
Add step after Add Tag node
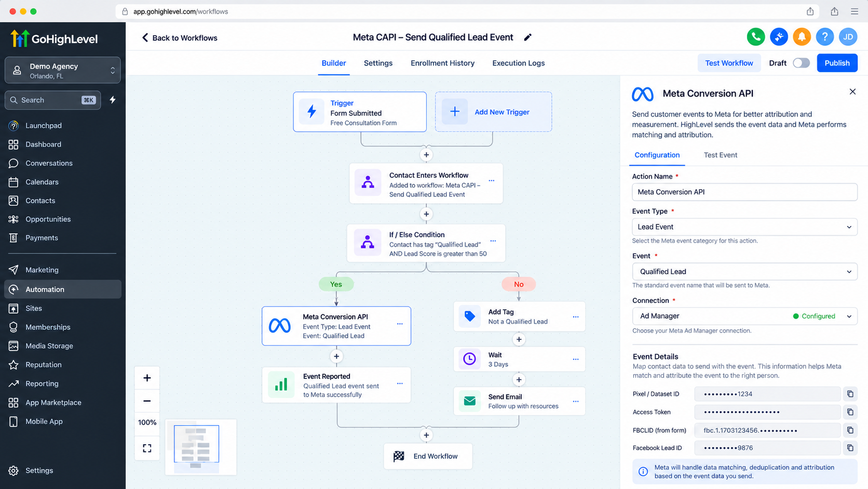(519, 339)
